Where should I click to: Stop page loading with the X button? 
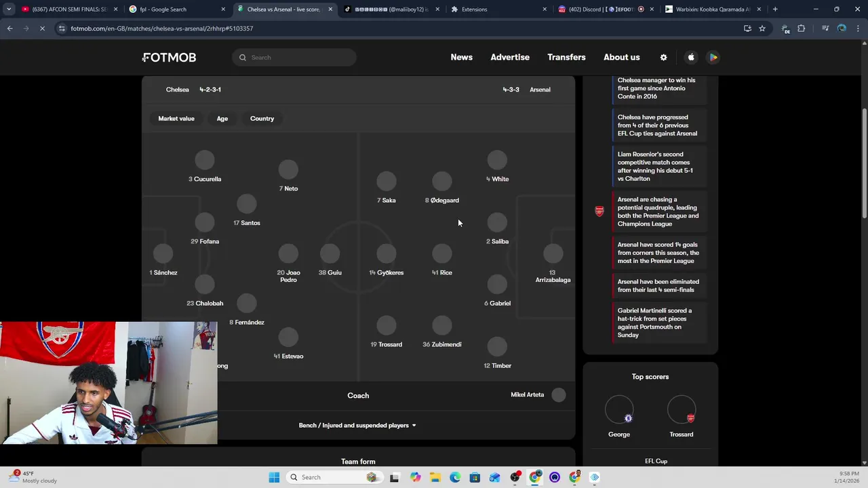pyautogui.click(x=43, y=28)
